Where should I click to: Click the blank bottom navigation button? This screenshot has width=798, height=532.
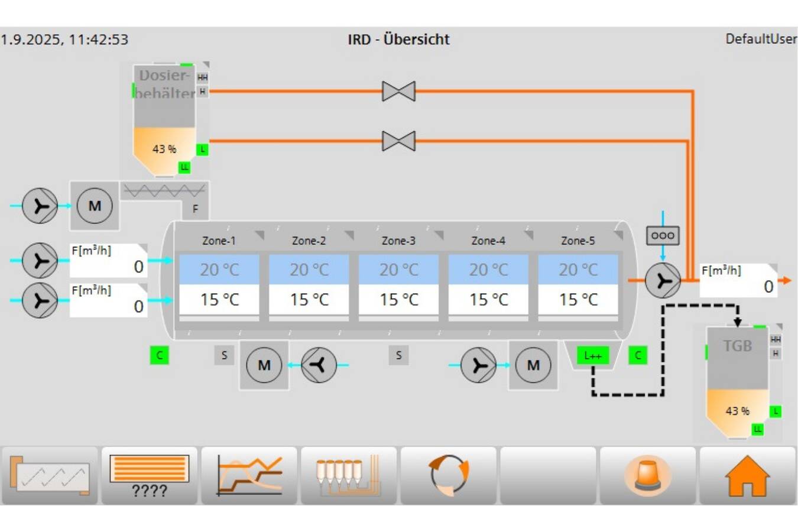point(548,476)
